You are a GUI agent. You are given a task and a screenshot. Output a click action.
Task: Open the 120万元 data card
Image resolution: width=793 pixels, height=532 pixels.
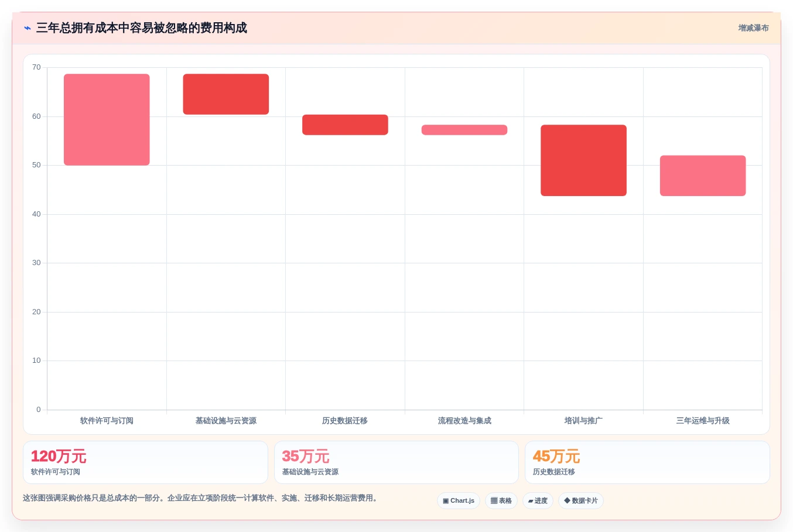point(145,462)
